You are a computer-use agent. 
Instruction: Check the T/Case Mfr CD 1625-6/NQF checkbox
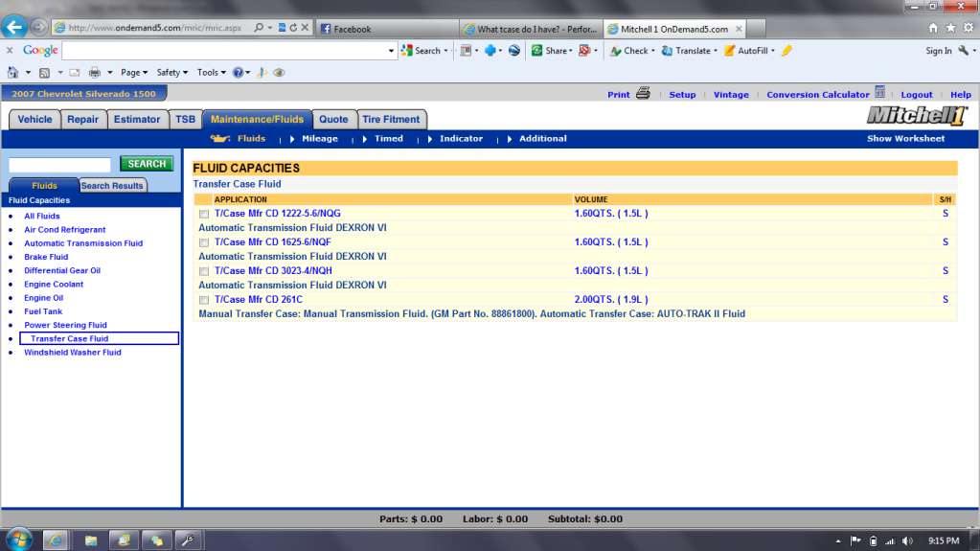coord(204,242)
